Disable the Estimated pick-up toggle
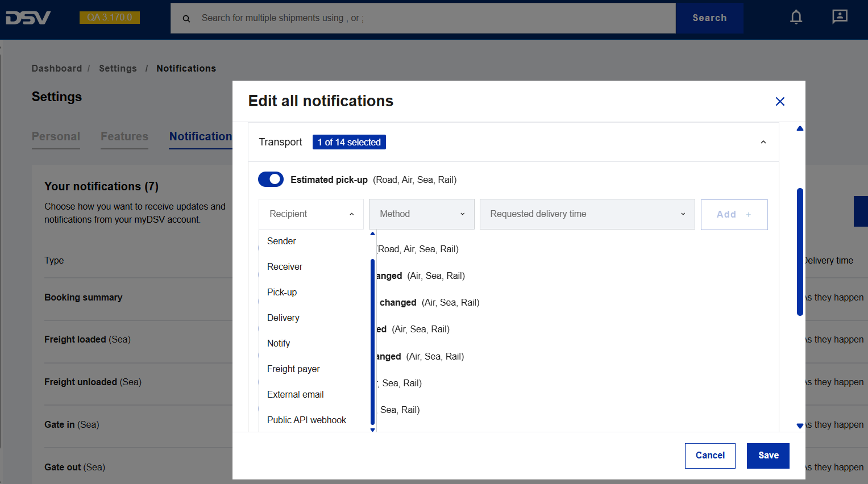 [x=271, y=180]
